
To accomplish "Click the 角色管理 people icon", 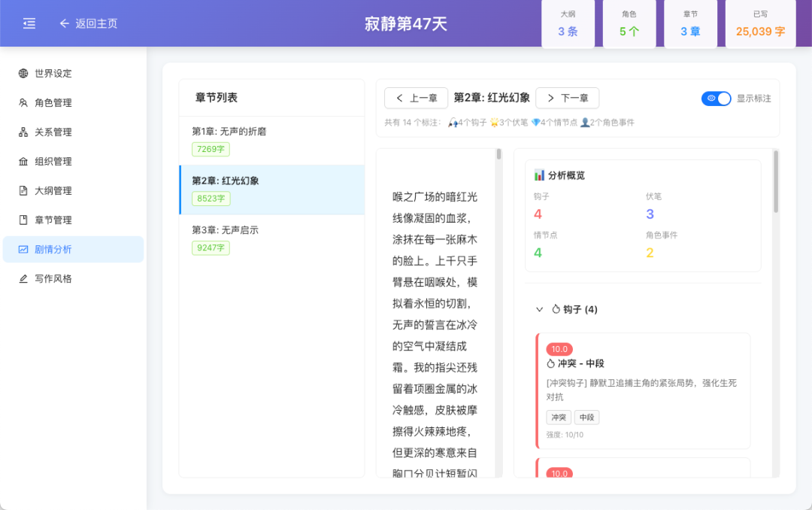I will tap(23, 102).
